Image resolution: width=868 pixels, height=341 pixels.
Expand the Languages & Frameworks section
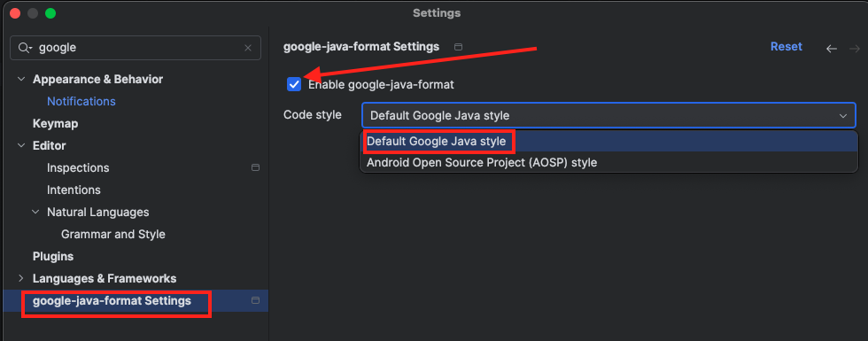(x=21, y=278)
